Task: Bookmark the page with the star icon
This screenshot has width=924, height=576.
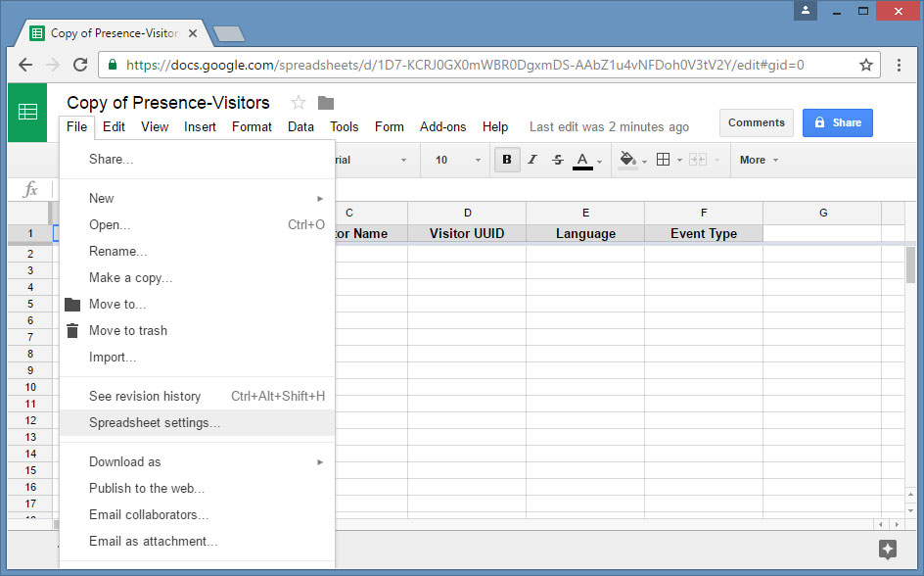Action: point(866,65)
